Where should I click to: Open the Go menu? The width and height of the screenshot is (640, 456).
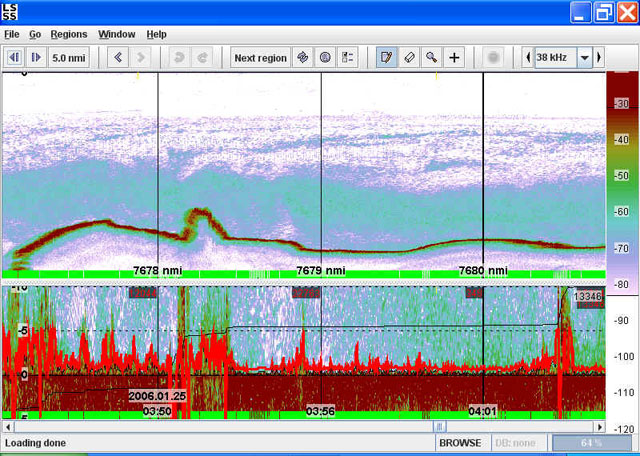tap(35, 34)
